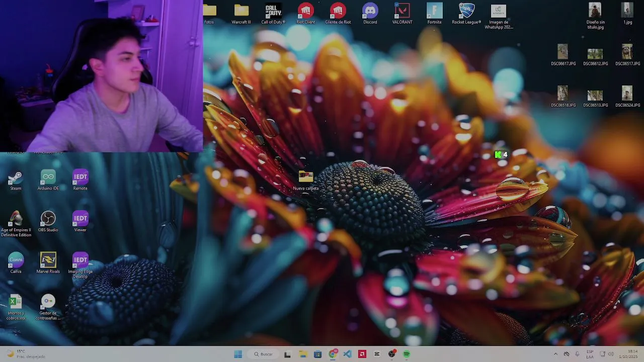This screenshot has height=362, width=644.
Task: Open Microsoft Store from the taskbar
Action: 317,354
